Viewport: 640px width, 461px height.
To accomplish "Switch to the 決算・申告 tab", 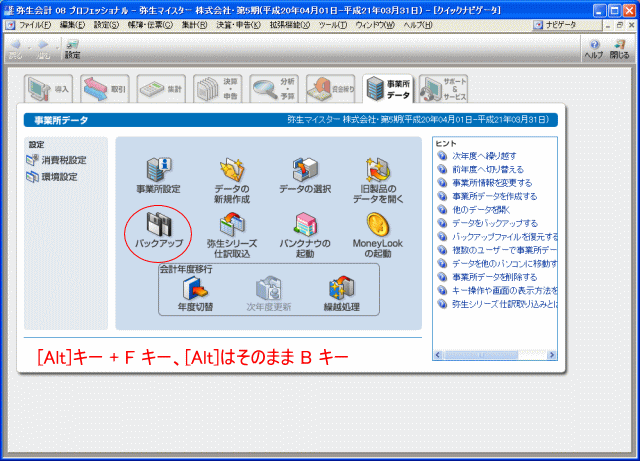I will coord(218,89).
